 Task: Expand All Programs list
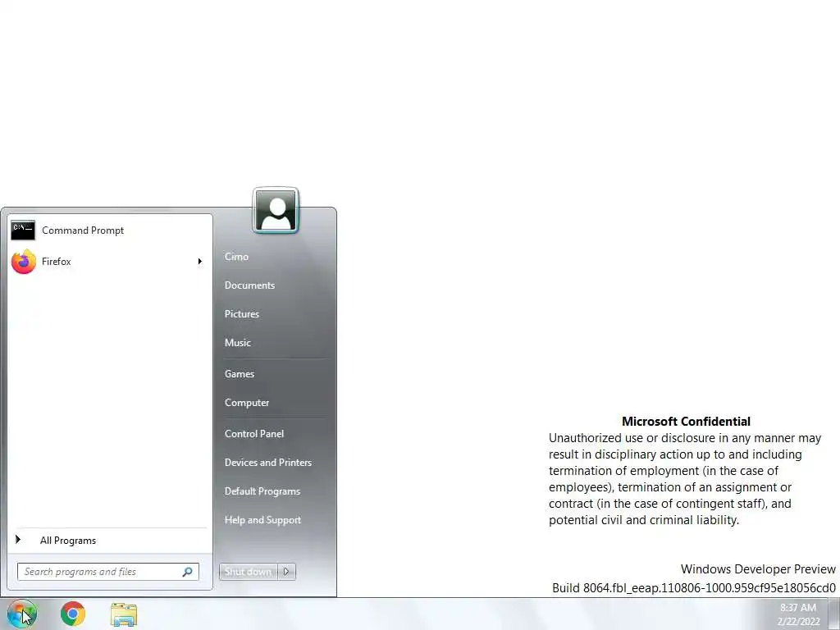point(110,541)
